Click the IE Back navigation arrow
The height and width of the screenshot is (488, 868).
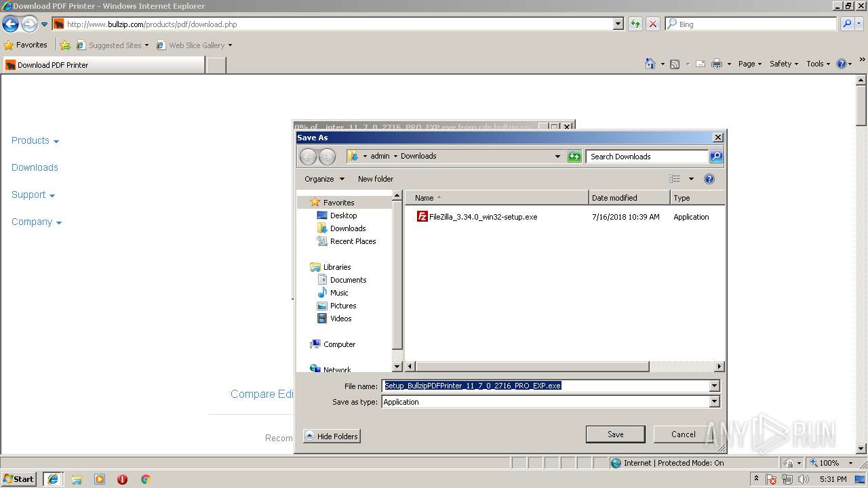point(10,24)
